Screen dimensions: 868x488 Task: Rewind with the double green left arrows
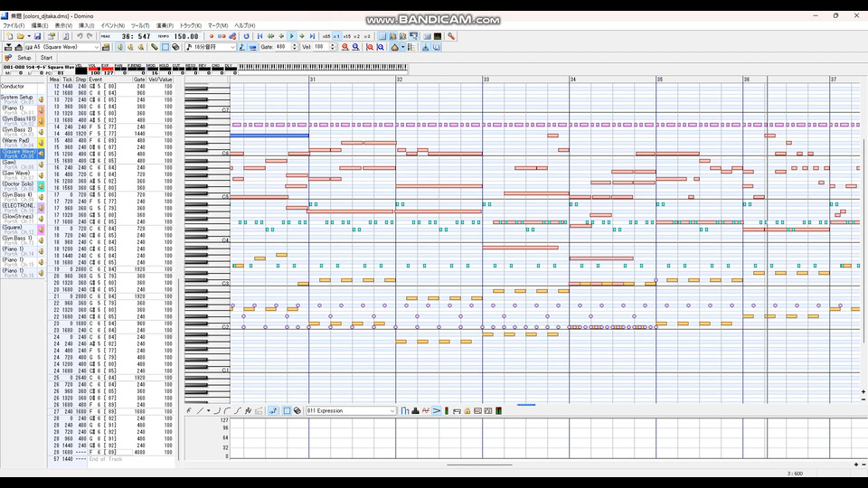tap(270, 36)
